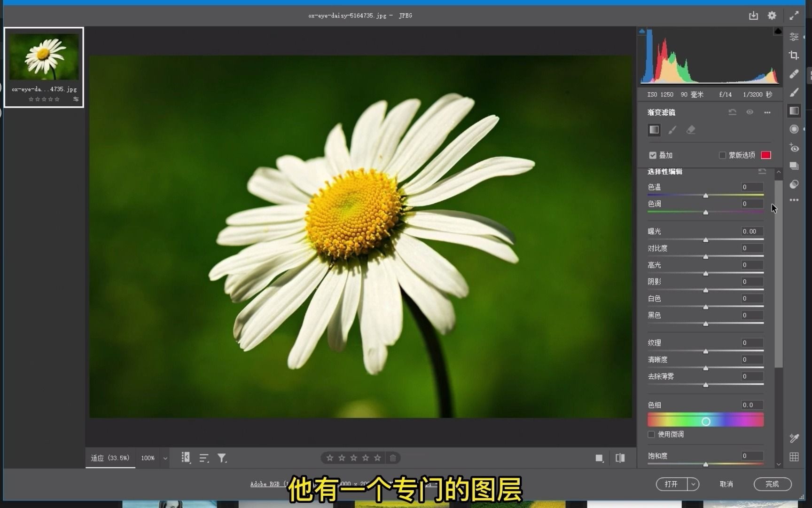Select the ox-eye-daisy thumbnail in filmstrip
The height and width of the screenshot is (508, 812).
(44, 57)
